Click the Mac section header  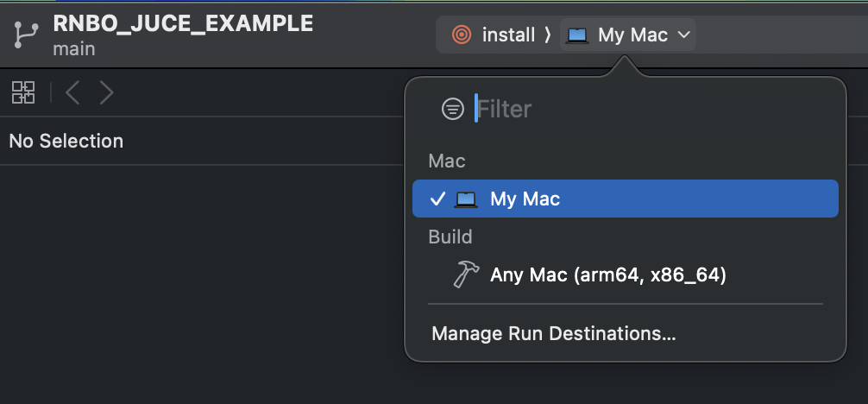[447, 161]
